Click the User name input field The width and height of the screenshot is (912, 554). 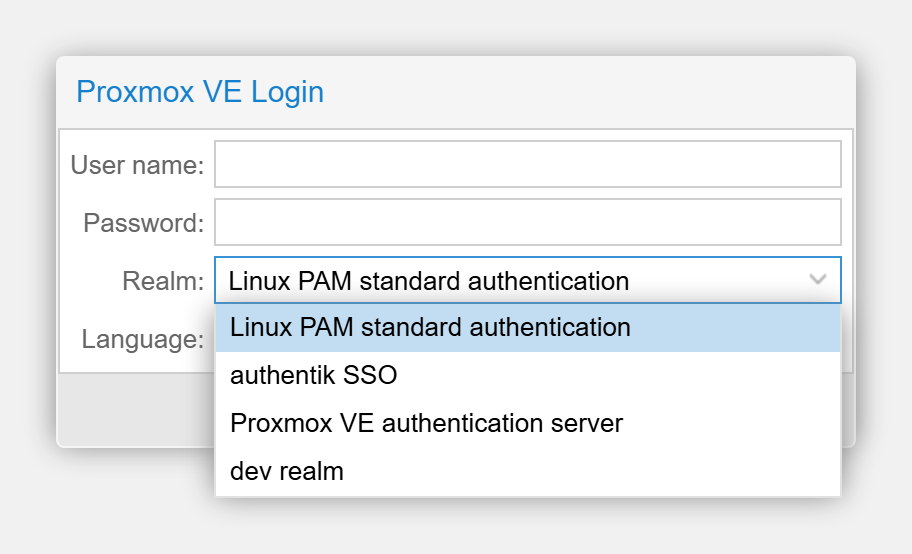(x=528, y=164)
